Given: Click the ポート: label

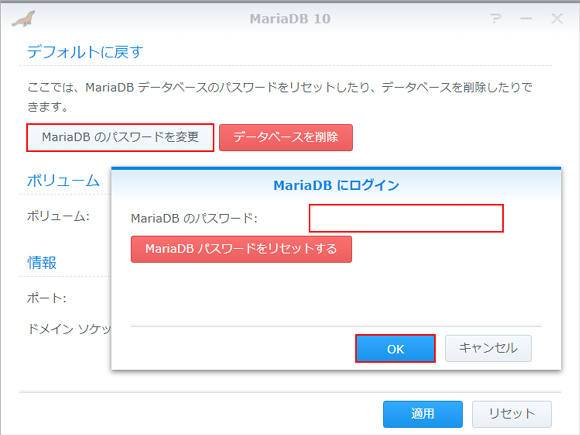Looking at the screenshot, I should pyautogui.click(x=47, y=298).
